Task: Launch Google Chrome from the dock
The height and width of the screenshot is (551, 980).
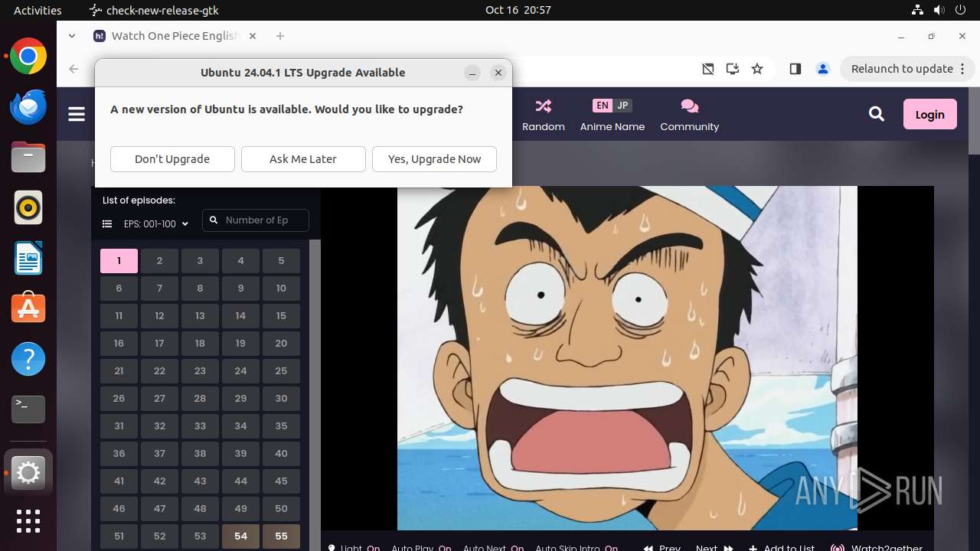Action: (x=28, y=57)
